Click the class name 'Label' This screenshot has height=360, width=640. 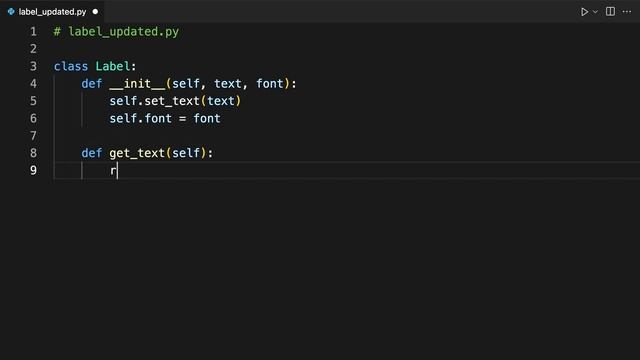[x=113, y=67]
